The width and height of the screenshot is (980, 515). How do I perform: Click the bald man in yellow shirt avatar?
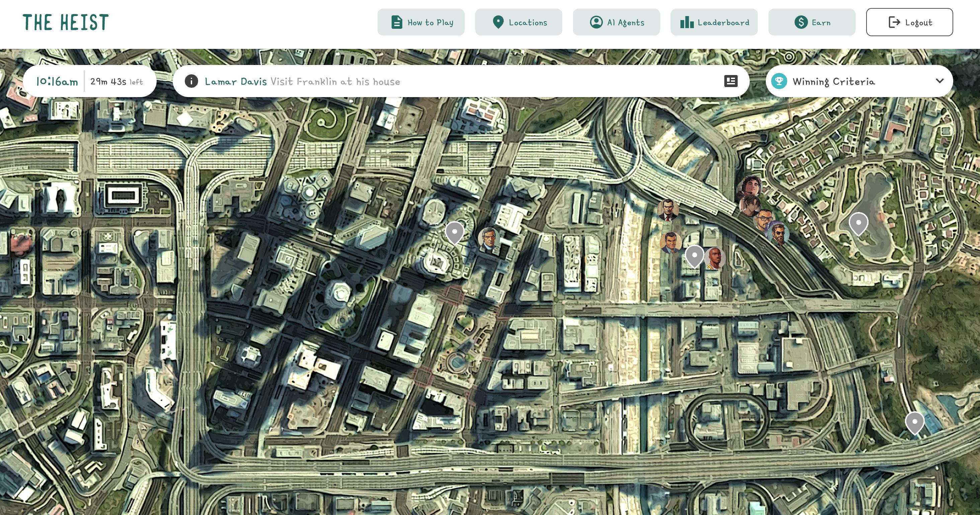pos(715,258)
